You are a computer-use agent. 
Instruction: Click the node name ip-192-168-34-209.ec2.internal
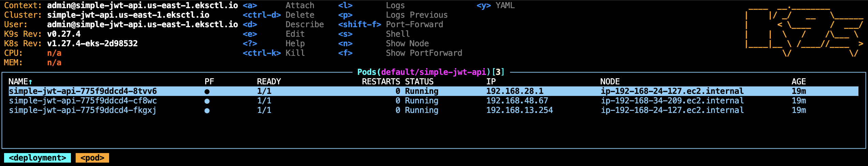click(x=672, y=101)
